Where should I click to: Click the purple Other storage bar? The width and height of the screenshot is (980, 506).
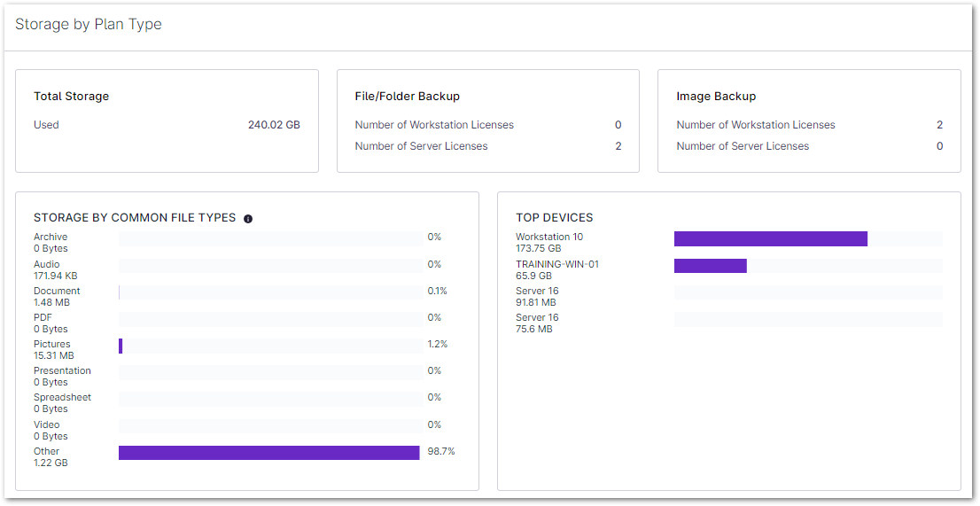pos(268,453)
